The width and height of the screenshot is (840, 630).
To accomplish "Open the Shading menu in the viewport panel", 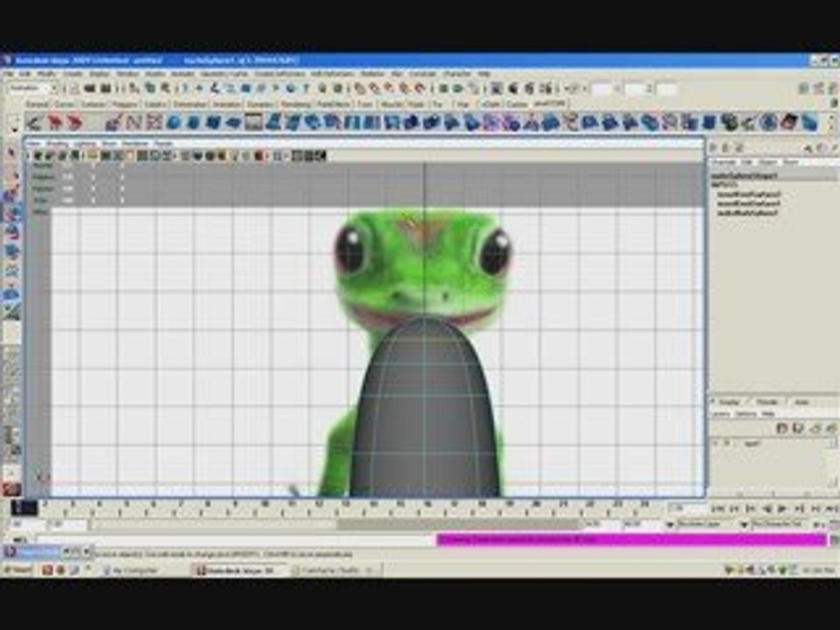I will (58, 143).
